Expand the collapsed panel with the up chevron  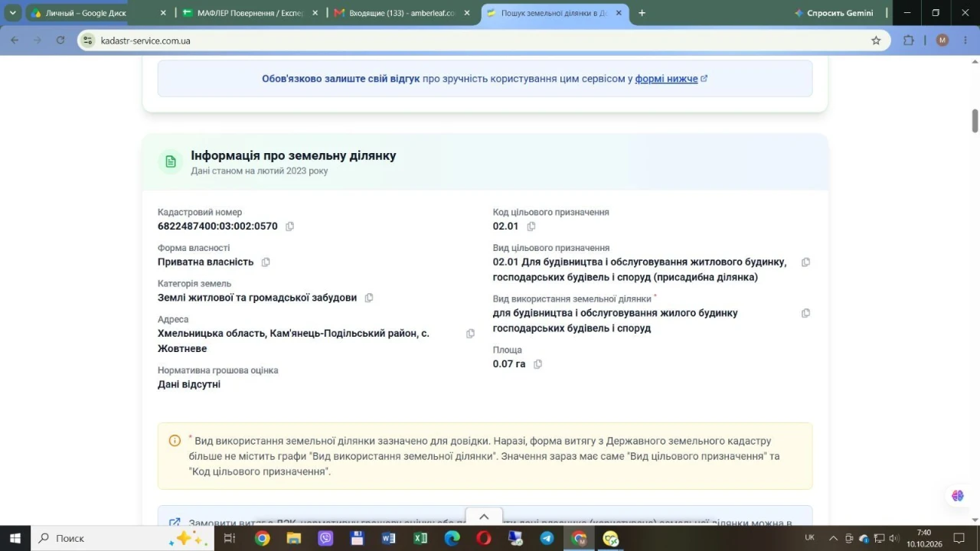coord(484,517)
